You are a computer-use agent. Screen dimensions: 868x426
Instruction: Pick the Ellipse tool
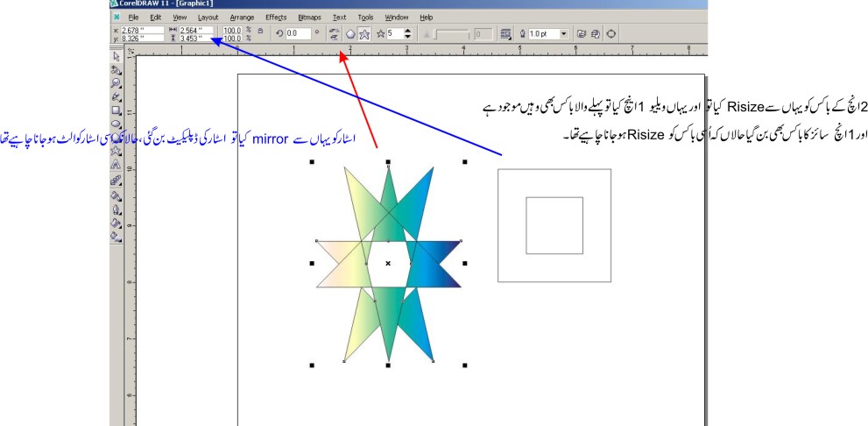(116, 124)
